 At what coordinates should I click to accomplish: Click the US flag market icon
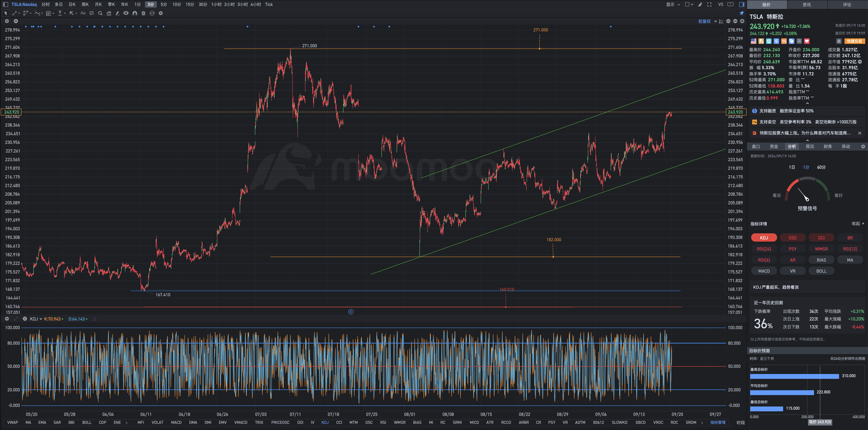point(753,41)
